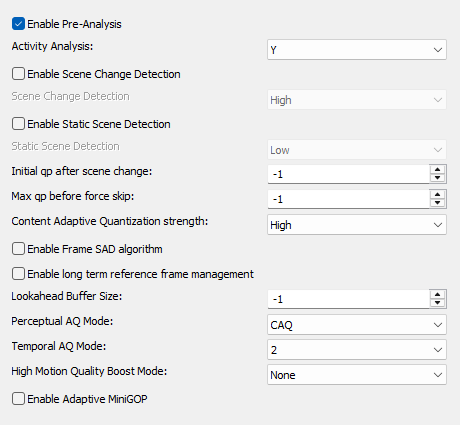Open Content Adaptive Quantization strength dropdown

pos(357,225)
